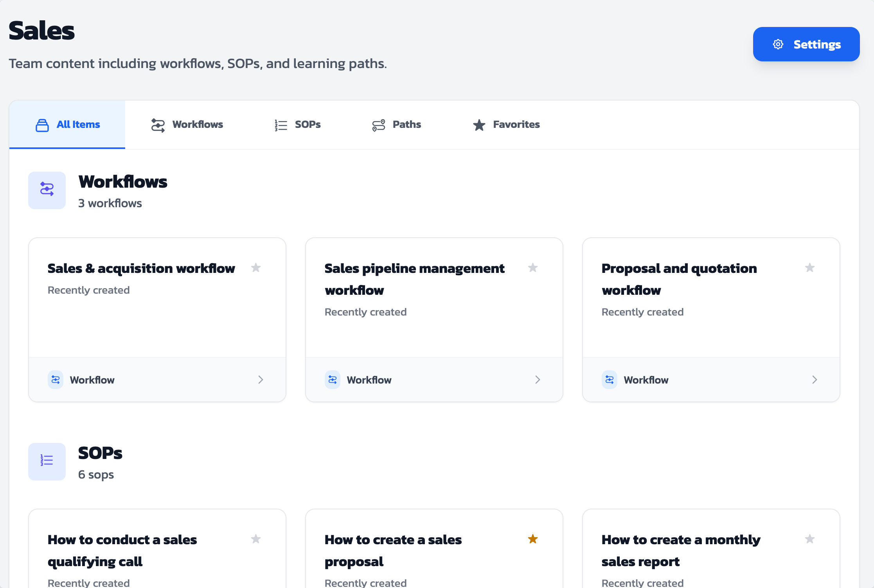
Task: Open How to create a monthly sales report
Action: point(681,550)
